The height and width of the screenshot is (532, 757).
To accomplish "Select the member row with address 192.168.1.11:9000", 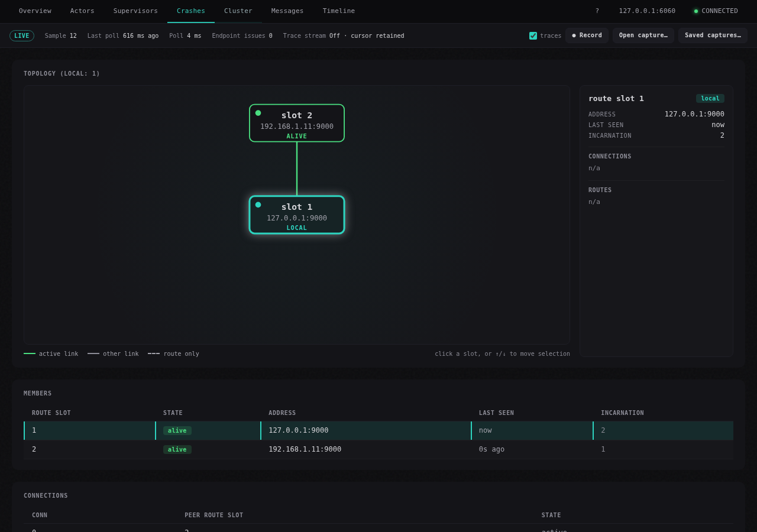I will click(x=378, y=449).
